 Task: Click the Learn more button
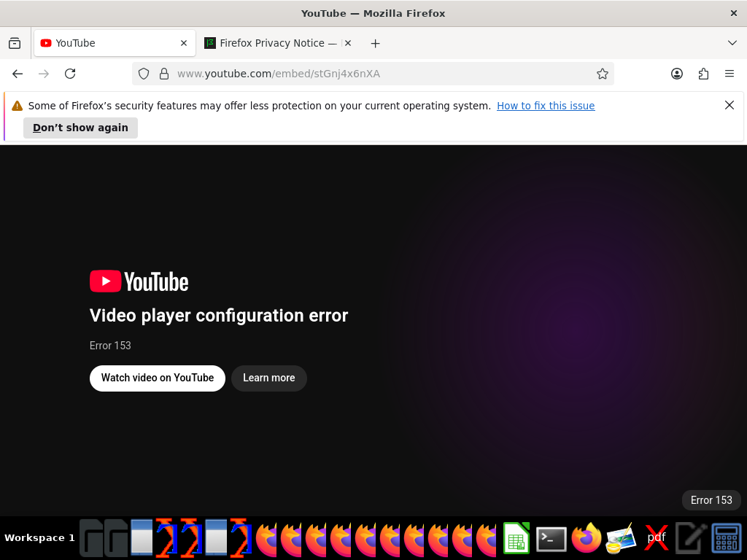(268, 378)
